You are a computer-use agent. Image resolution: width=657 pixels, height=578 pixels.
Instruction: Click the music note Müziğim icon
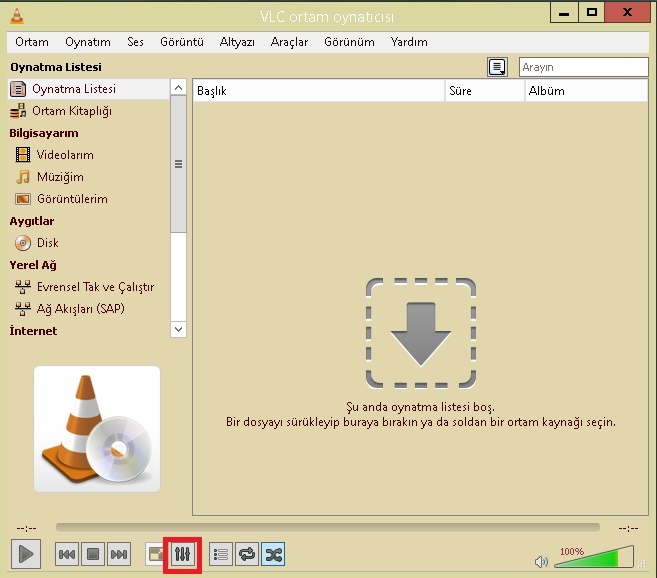pos(23,177)
